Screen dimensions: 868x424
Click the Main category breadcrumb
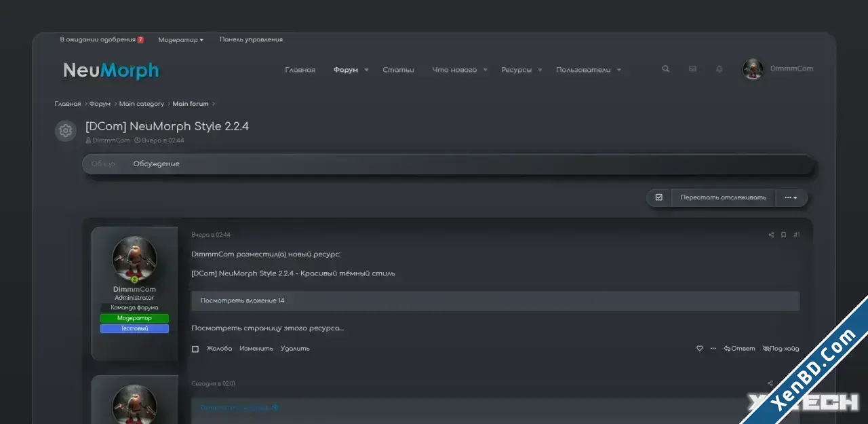click(142, 104)
